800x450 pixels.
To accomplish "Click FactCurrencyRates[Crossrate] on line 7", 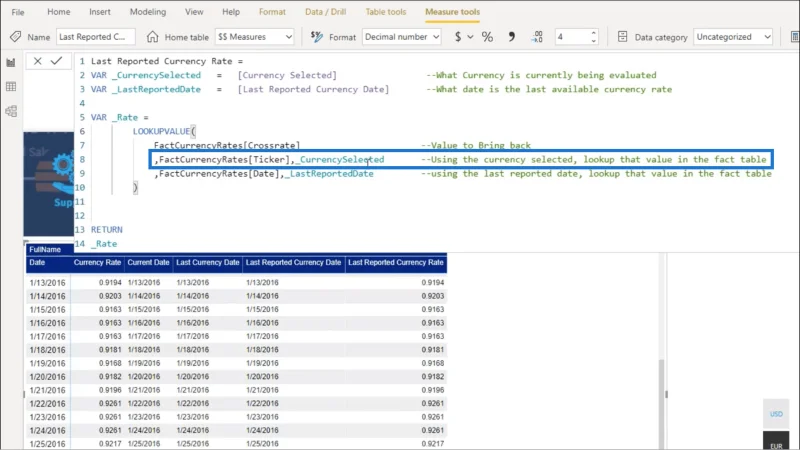I will pyautogui.click(x=227, y=145).
